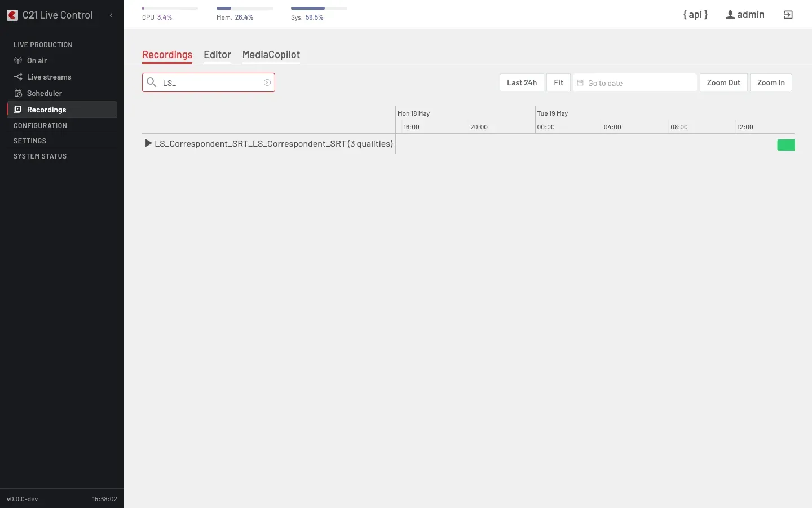Click the Zoom In button
The height and width of the screenshot is (508, 812).
(x=771, y=82)
